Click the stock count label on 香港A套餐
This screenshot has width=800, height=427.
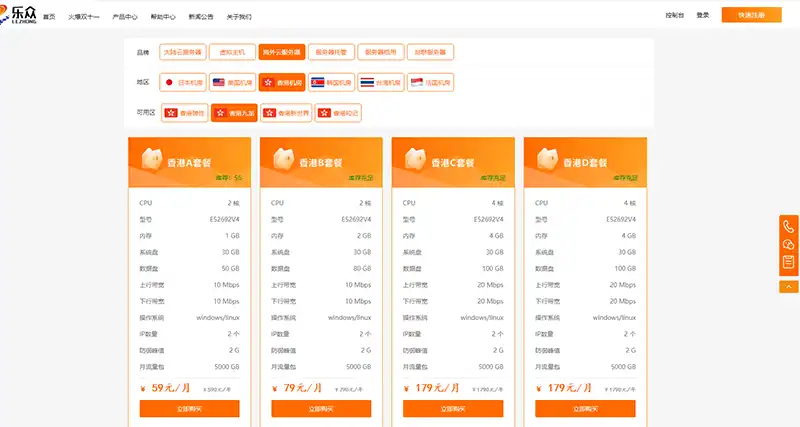point(229,178)
